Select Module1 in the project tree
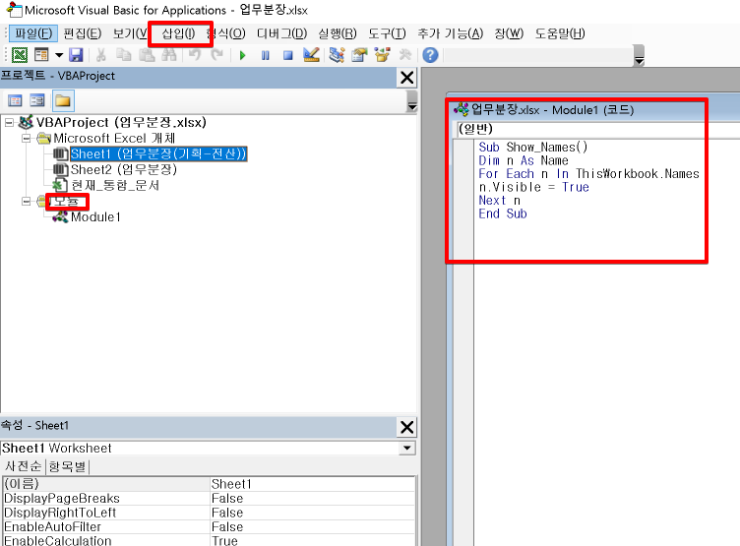 96,217
